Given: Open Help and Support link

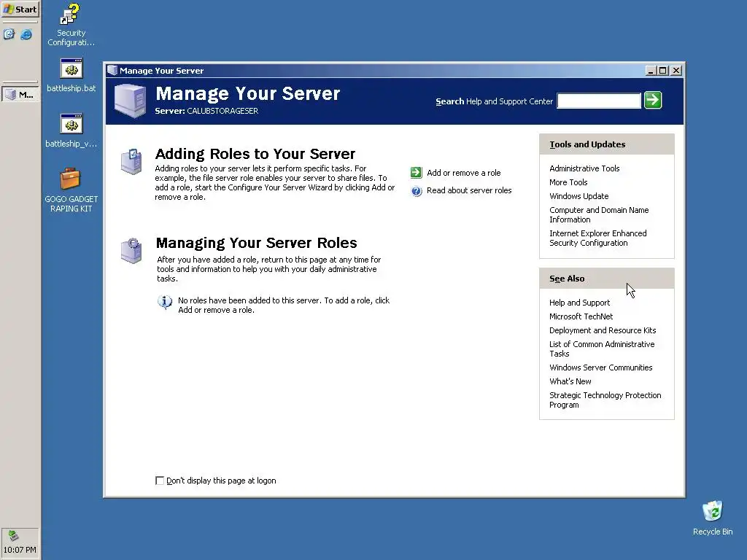Looking at the screenshot, I should click(579, 303).
